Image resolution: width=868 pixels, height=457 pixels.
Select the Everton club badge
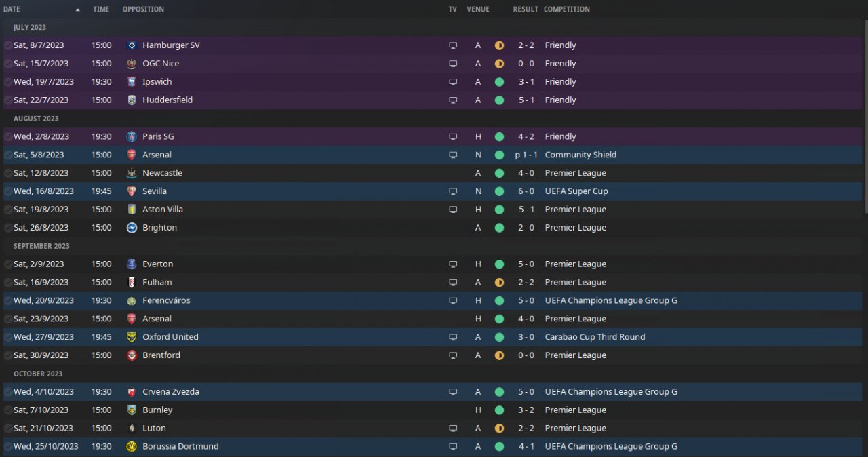[132, 264]
